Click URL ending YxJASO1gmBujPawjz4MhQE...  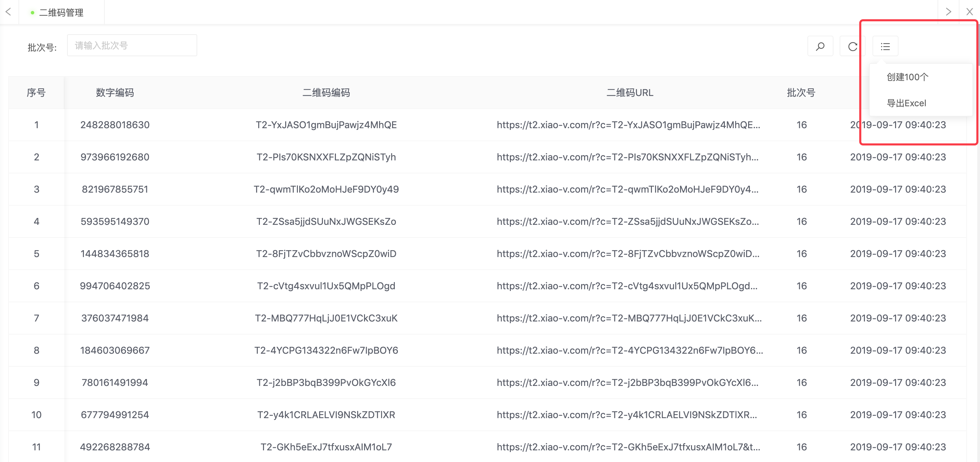pos(628,125)
